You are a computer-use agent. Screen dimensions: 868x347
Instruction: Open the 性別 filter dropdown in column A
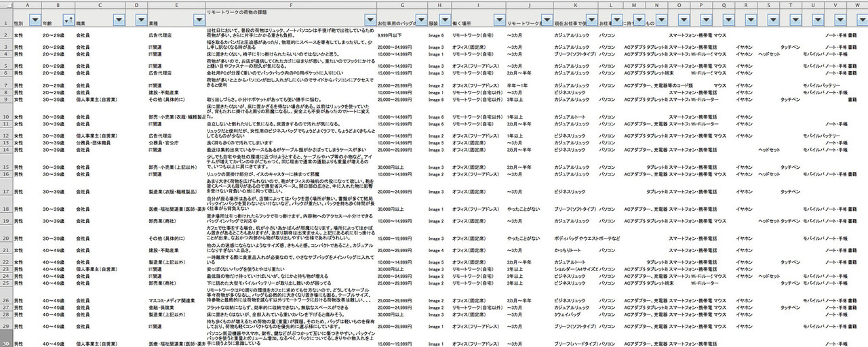(x=35, y=20)
